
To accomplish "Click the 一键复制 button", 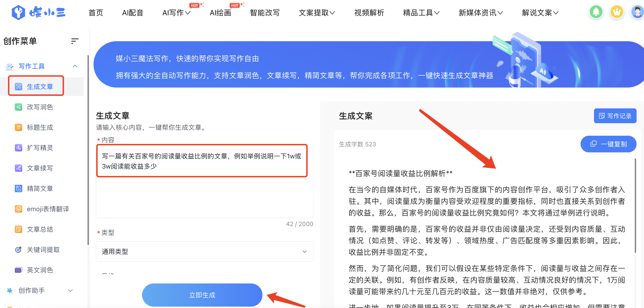I will (x=608, y=144).
